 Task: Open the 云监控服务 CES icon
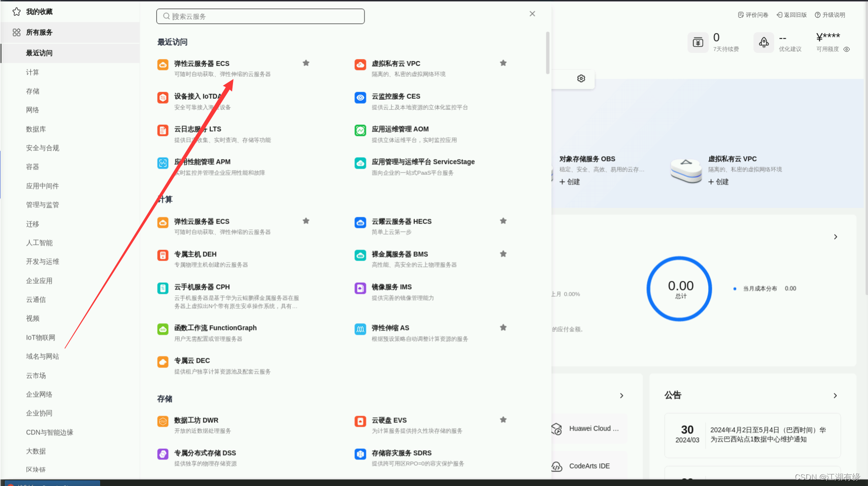[x=360, y=97]
